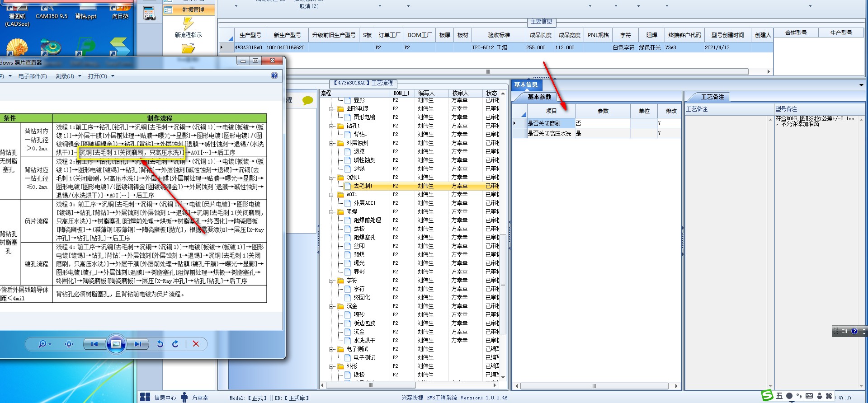Click the 否 value for 是否关闭磨刷
Image resolution: width=868 pixels, height=403 pixels.
pos(602,123)
